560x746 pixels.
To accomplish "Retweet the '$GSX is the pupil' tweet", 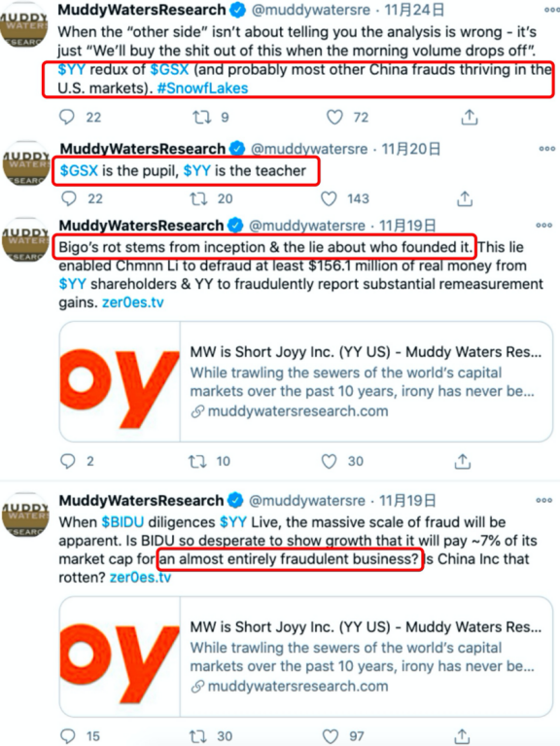I will coord(198,198).
